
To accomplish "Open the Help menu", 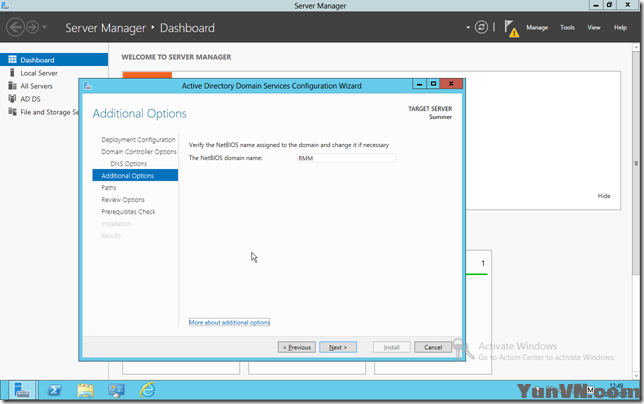I will click(x=620, y=28).
